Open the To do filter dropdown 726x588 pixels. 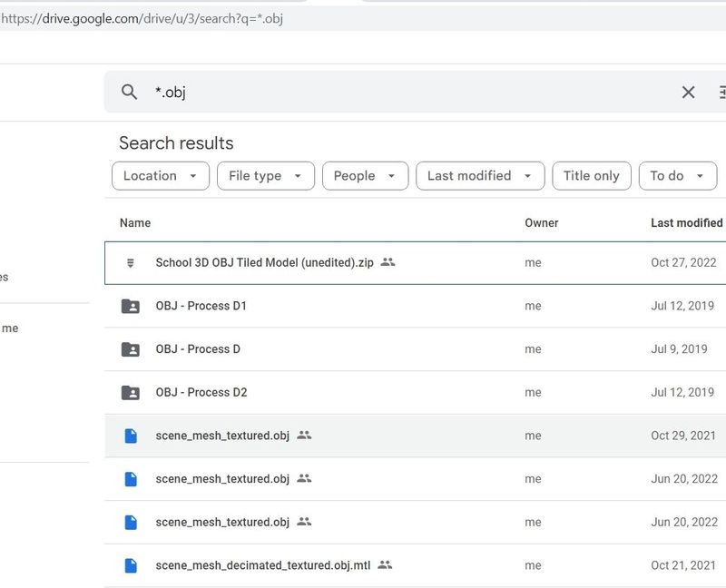pyautogui.click(x=678, y=176)
